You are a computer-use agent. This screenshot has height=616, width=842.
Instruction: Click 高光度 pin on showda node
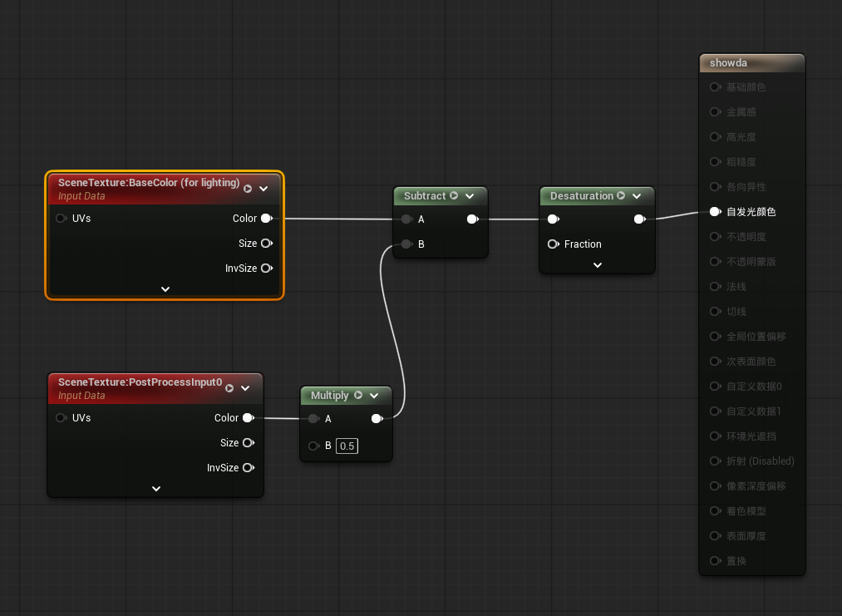(x=716, y=137)
